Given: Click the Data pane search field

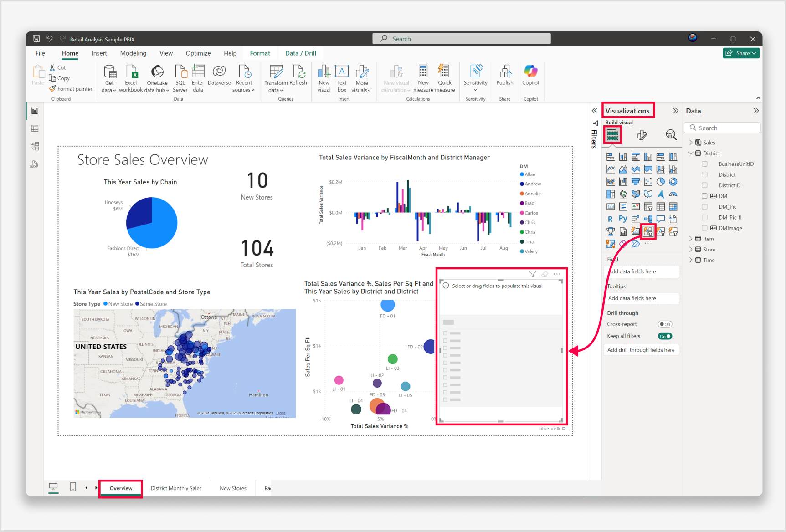Looking at the screenshot, I should coord(723,128).
